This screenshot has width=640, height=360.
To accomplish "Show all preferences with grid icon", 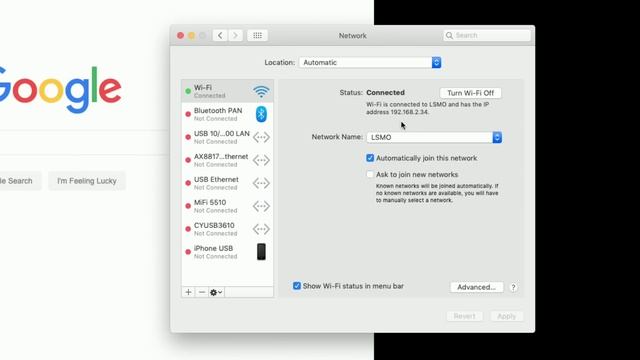I will pos(258,36).
